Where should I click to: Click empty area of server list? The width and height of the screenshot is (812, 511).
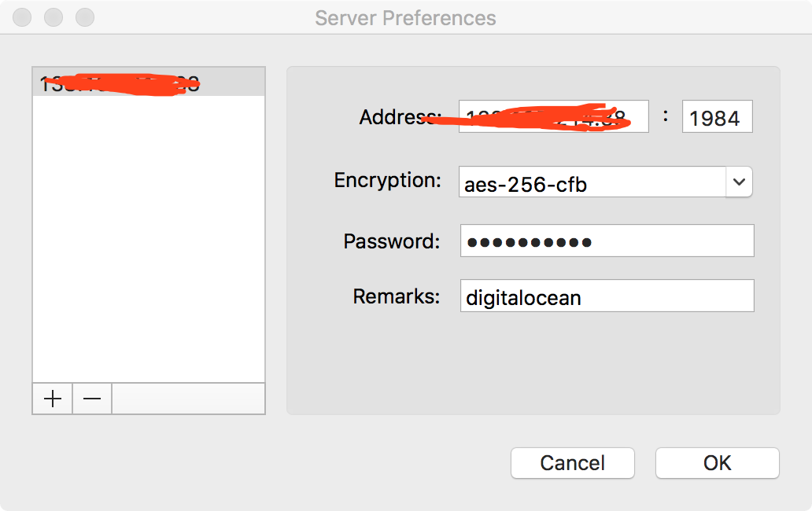[149, 239]
